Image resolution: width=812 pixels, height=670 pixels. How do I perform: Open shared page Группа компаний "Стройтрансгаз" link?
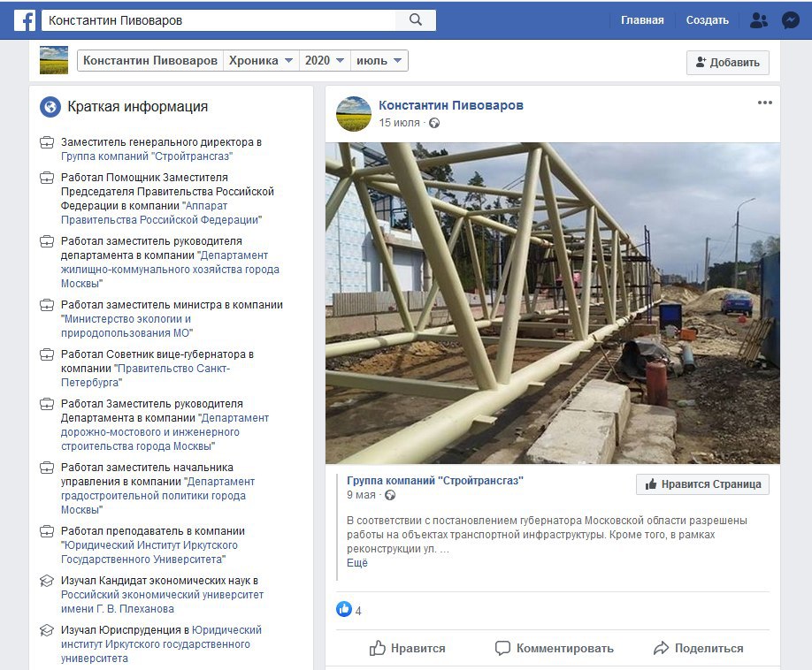point(435,481)
